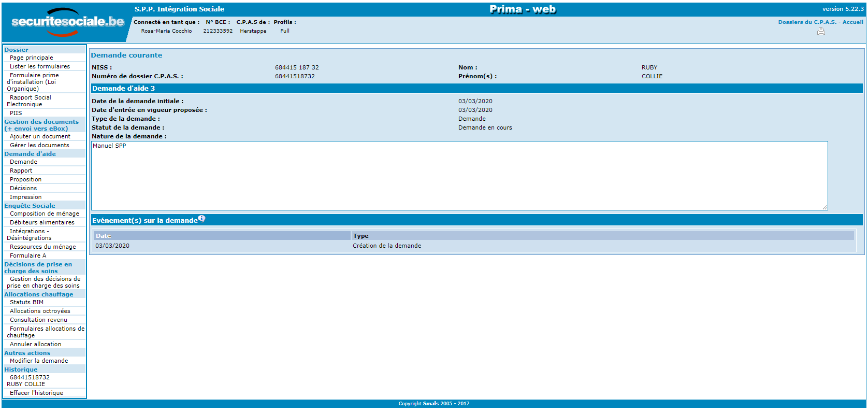
Task: Go to Proposition
Action: click(x=25, y=179)
